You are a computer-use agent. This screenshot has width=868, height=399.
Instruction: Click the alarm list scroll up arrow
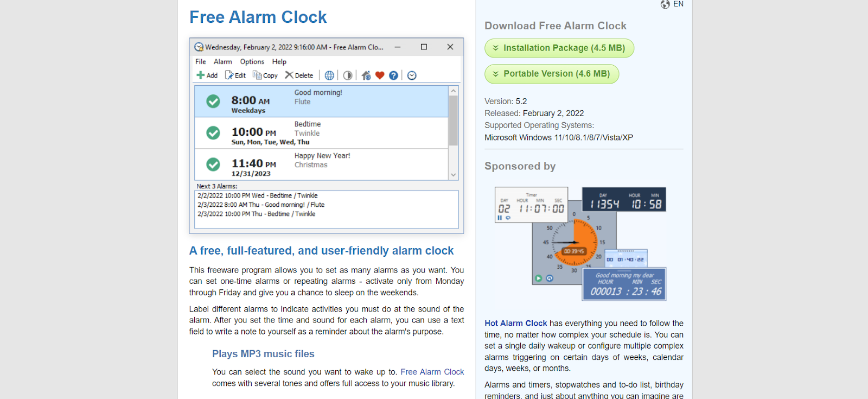pyautogui.click(x=454, y=91)
